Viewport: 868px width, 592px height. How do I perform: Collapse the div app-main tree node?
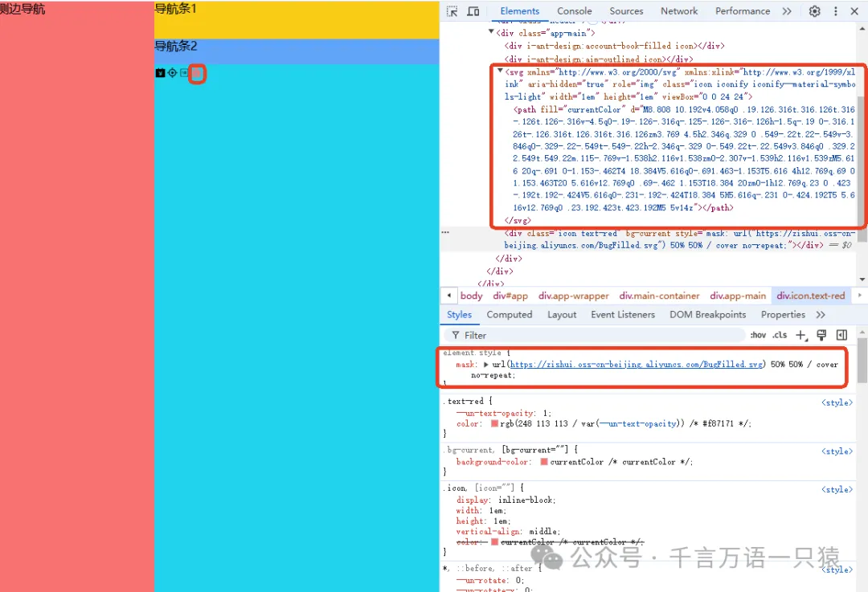pyautogui.click(x=491, y=33)
